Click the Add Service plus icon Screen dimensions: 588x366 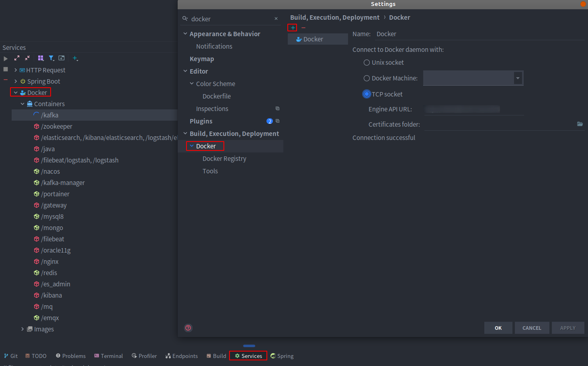click(x=75, y=58)
